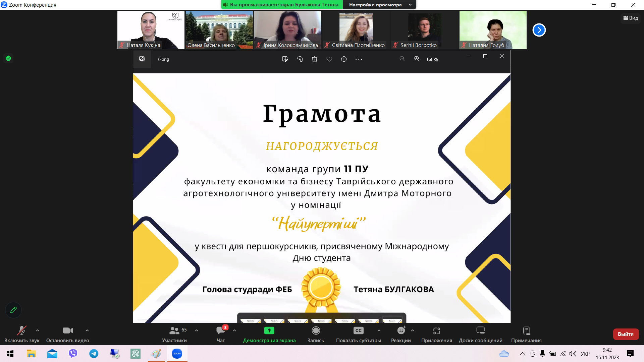The height and width of the screenshot is (362, 644).
Task: Stop video (Остановить видео)
Action: [67, 331]
